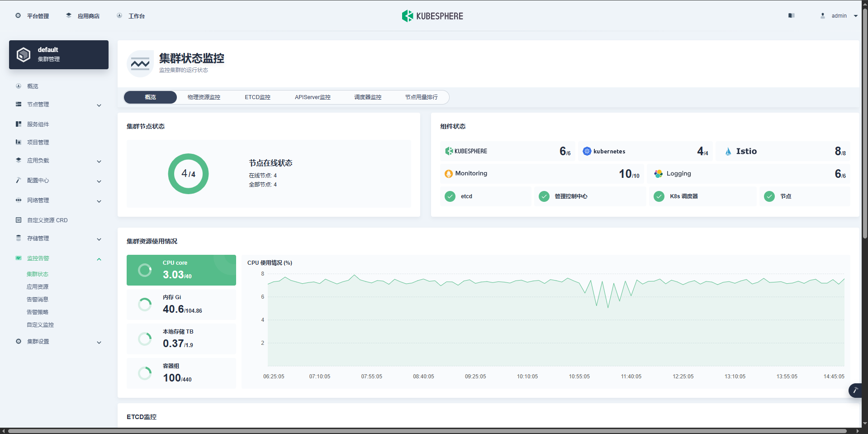Click the Logging component icon
This screenshot has width=868, height=434.
click(658, 174)
